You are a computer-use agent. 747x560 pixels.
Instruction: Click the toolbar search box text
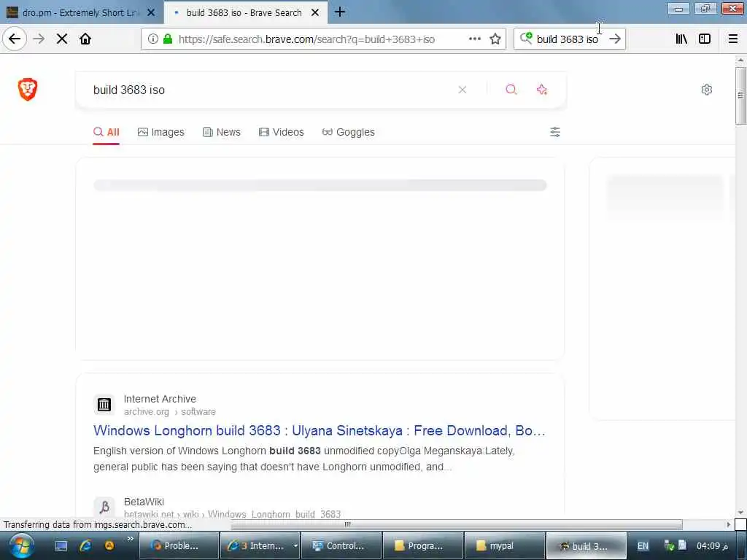[567, 39]
